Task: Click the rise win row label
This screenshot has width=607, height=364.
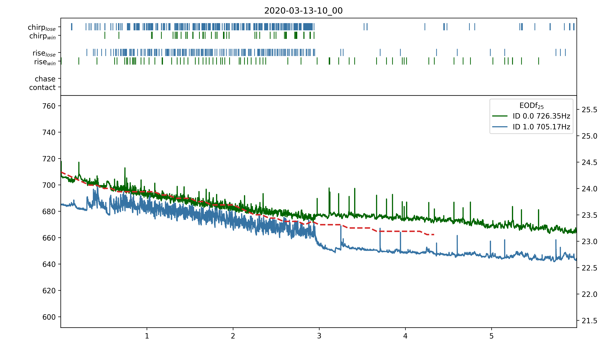Action: point(45,62)
